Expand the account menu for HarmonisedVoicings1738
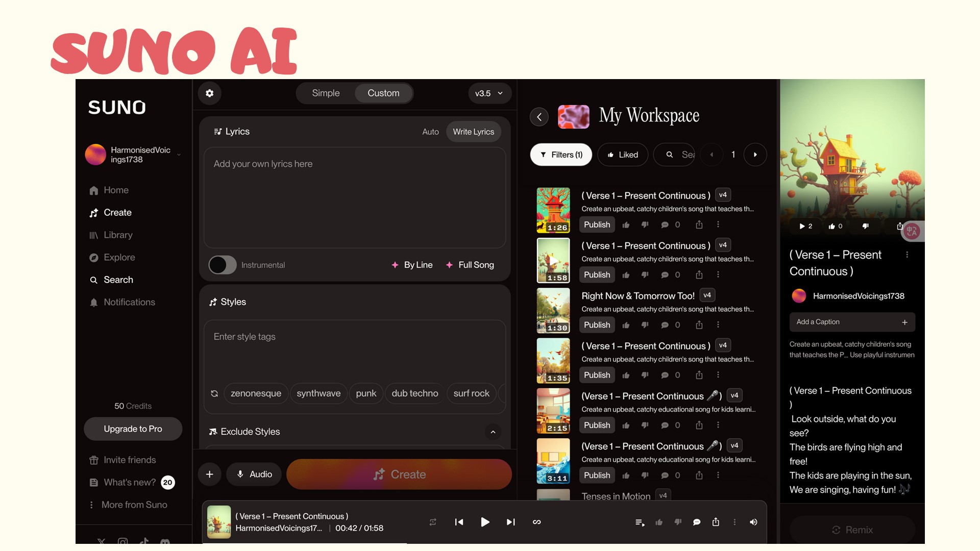The width and height of the screenshot is (980, 551). [x=179, y=155]
